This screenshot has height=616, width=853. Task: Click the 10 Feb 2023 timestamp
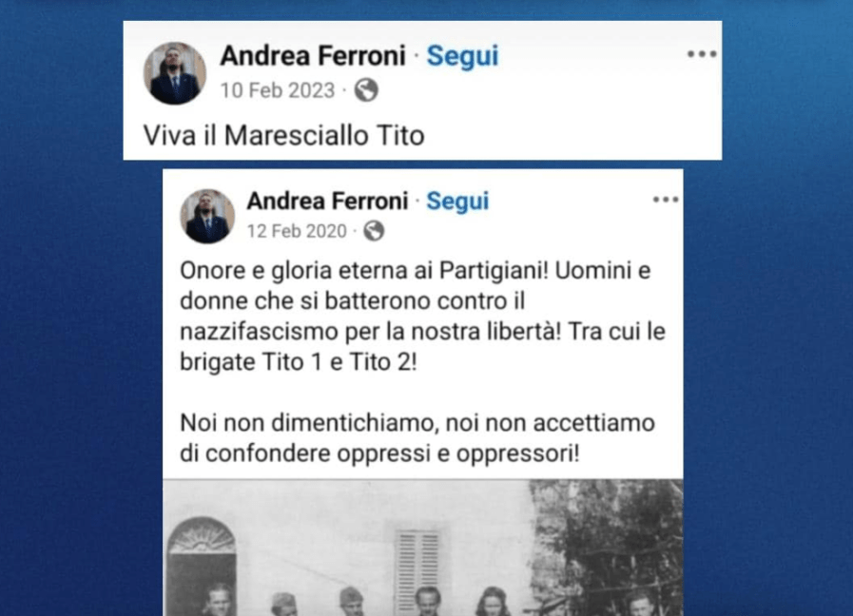tap(278, 90)
